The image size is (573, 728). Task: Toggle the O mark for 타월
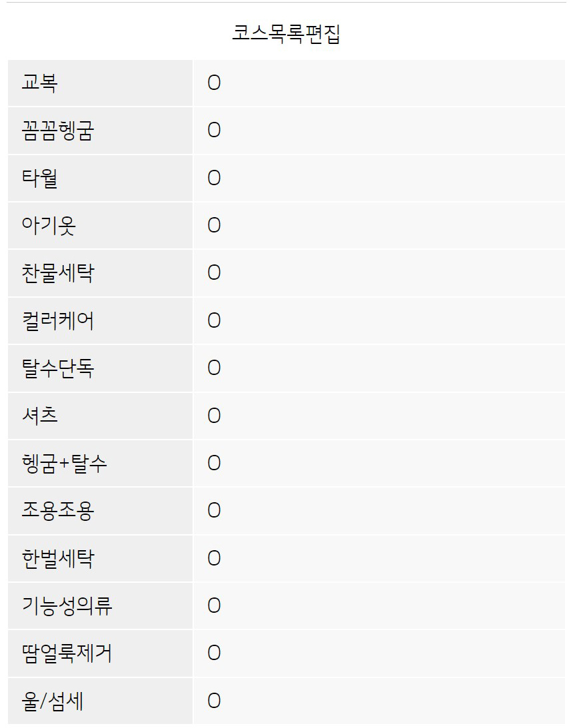point(214,178)
